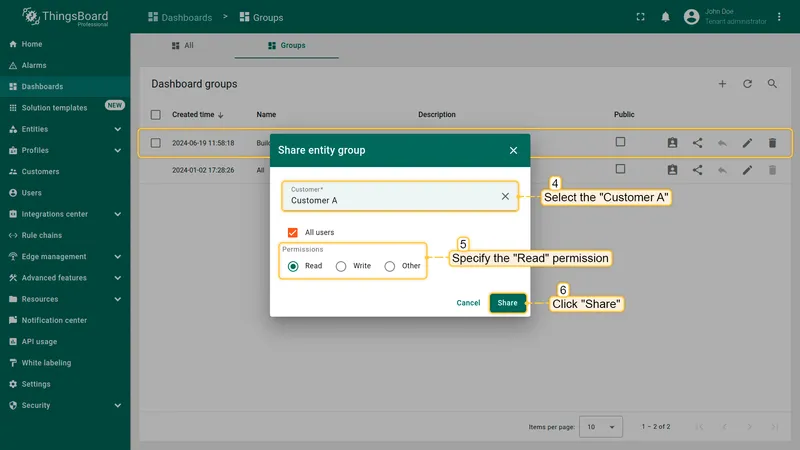800x450 pixels.
Task: Go to Customers page
Action: coord(65,171)
